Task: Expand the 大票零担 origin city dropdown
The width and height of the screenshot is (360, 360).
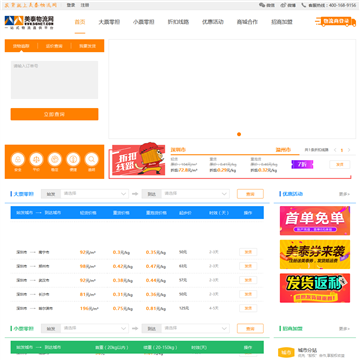Action: [x=95, y=194]
